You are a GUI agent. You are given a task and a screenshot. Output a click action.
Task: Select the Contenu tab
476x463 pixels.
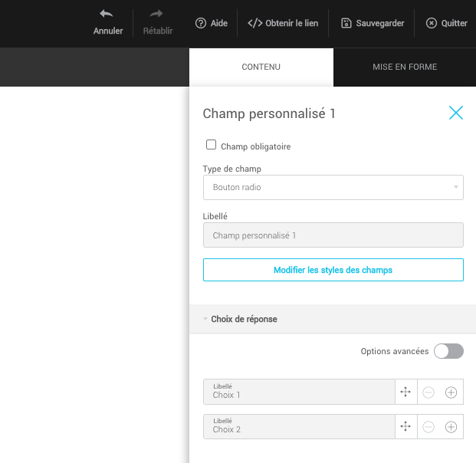point(261,67)
